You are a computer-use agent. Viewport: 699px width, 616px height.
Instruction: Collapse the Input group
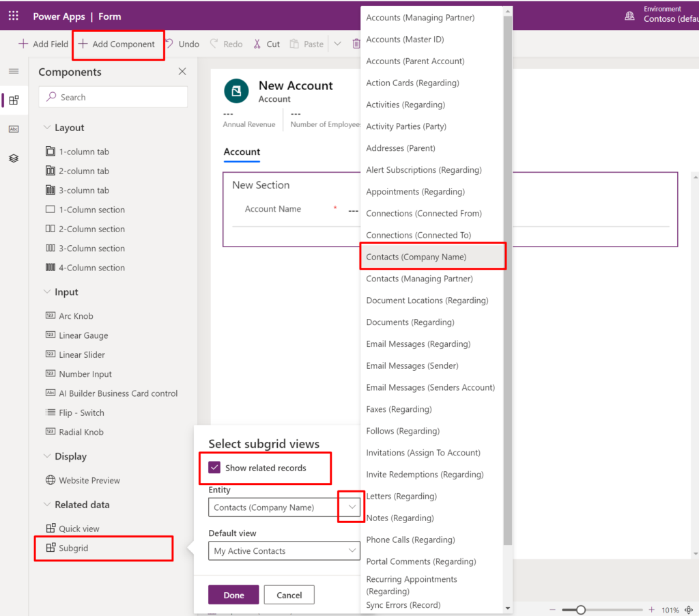[47, 292]
